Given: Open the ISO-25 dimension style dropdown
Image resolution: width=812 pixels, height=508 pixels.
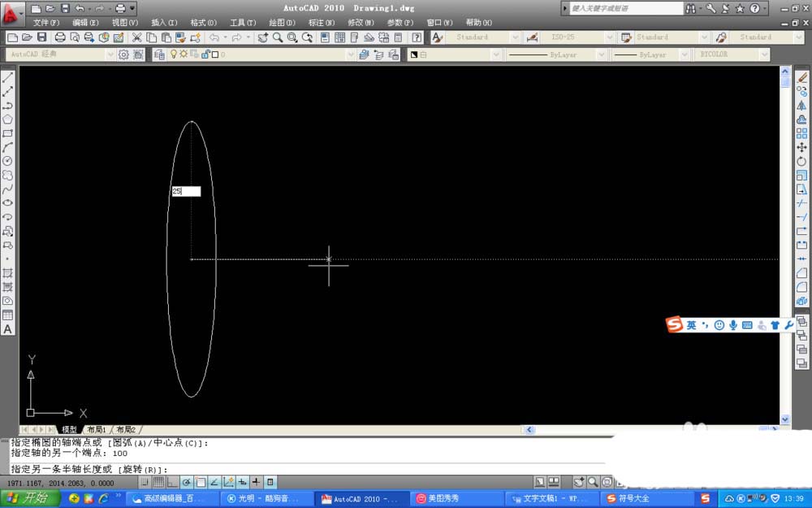Looking at the screenshot, I should 610,37.
